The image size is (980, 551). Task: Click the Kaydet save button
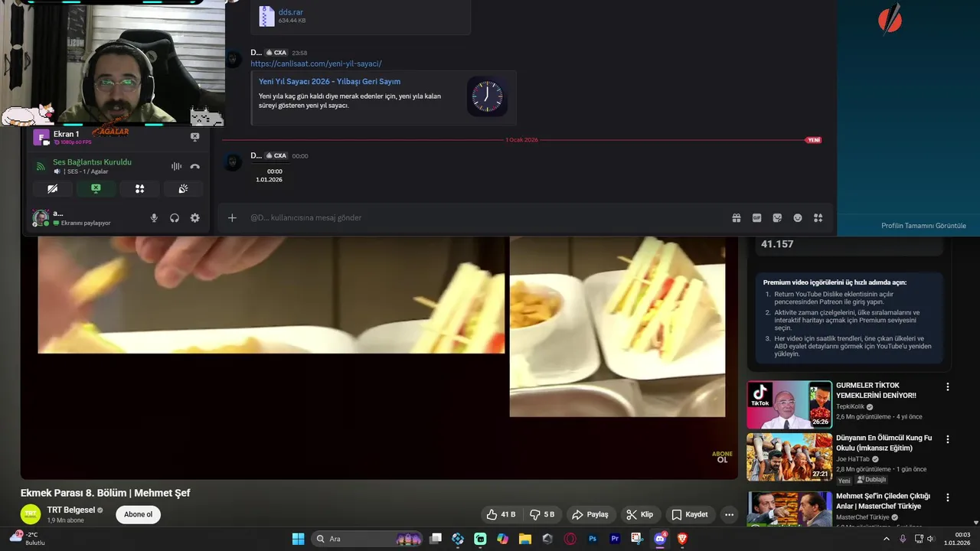(690, 514)
